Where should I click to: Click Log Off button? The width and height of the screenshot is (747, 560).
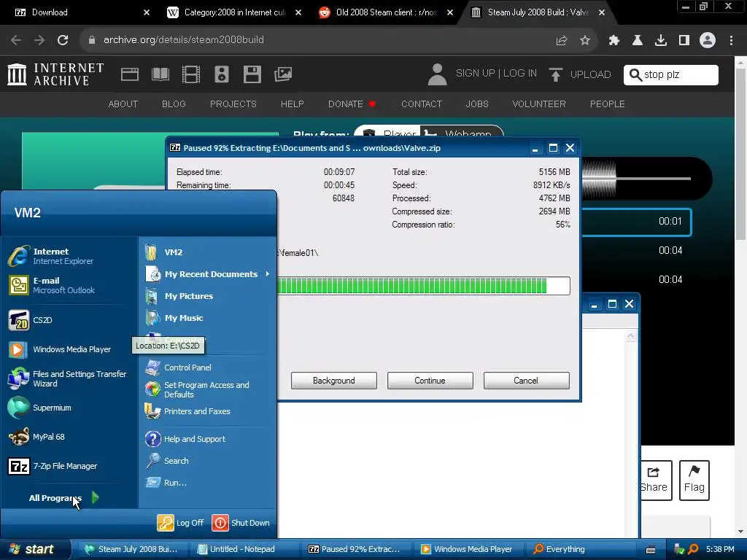pos(181,523)
